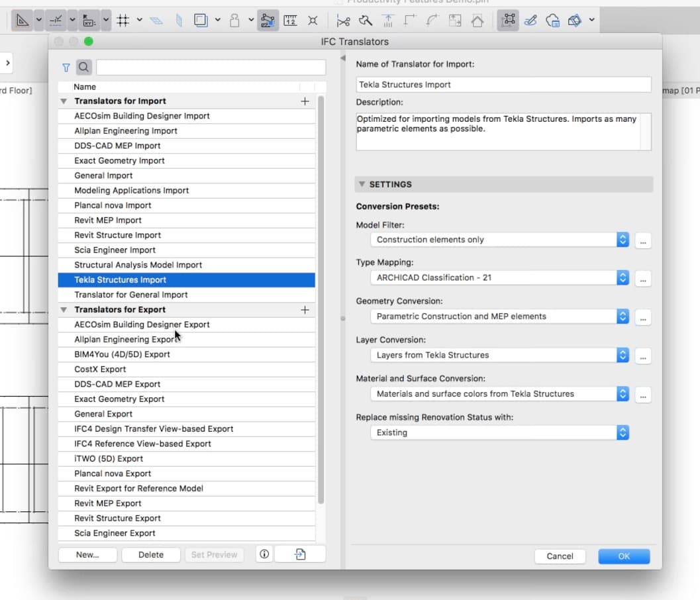Viewport: 700px width, 600px height.
Task: Select AECOsim Building Designer Import
Action: point(187,116)
